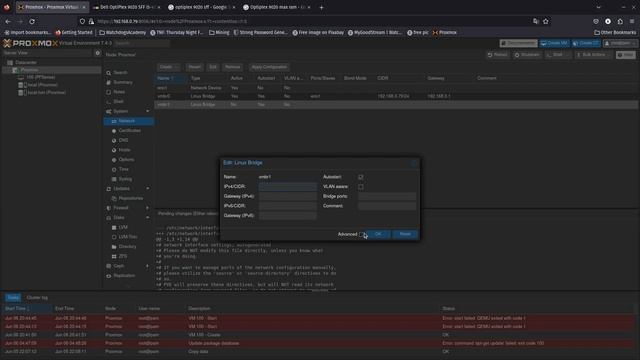This screenshot has height=360, width=640.
Task: Click the dialog's Reset button
Action: (x=405, y=234)
